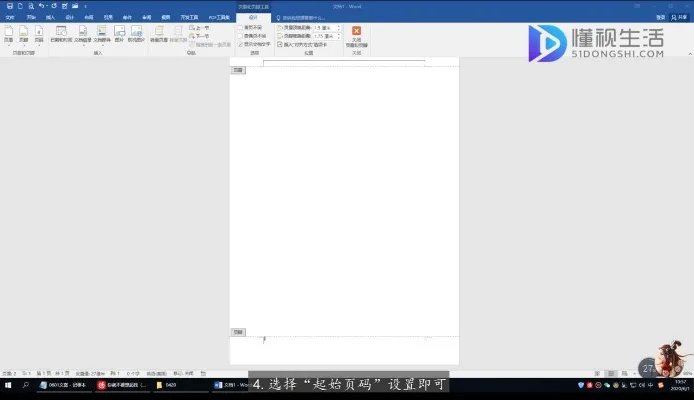Open the Header (页眉) gallery
The width and height of the screenshot is (694, 400).
tap(9, 33)
